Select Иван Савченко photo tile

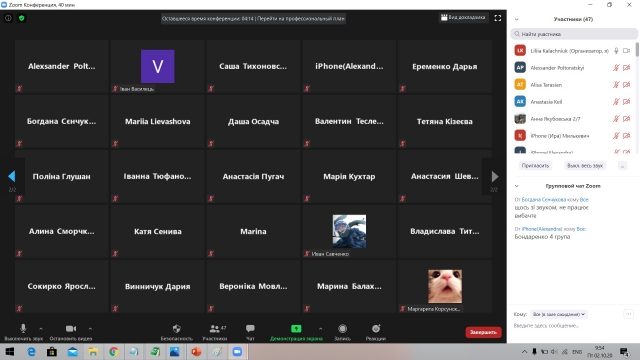[x=349, y=231]
